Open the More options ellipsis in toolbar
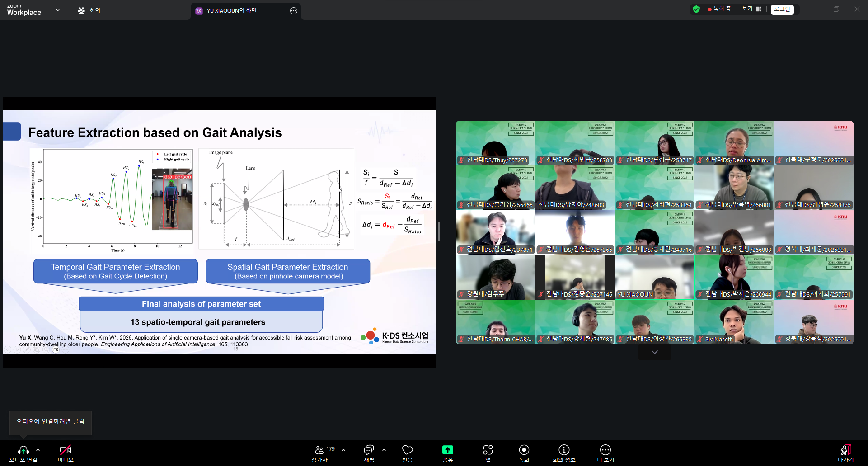The width and height of the screenshot is (868, 467). 605,450
